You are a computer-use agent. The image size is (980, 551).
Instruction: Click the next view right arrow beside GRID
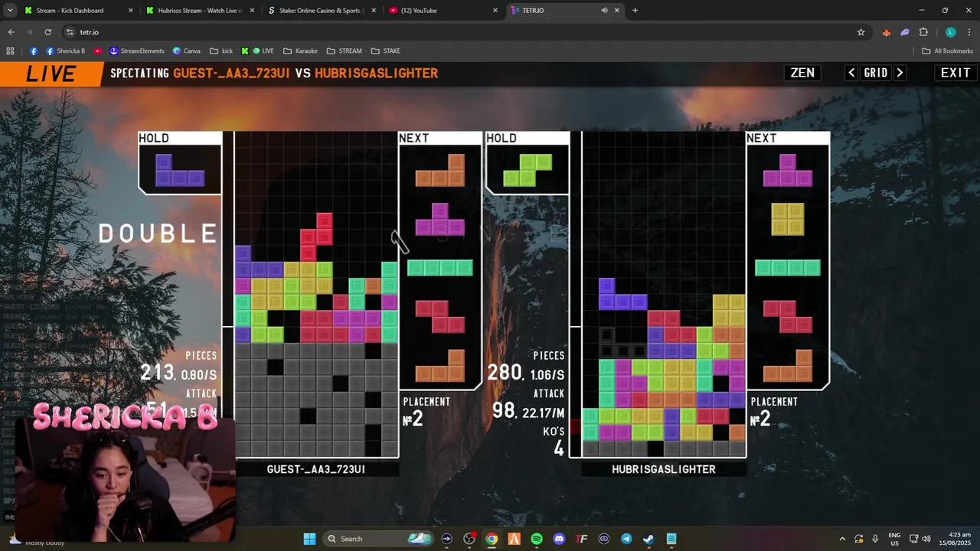coord(900,73)
